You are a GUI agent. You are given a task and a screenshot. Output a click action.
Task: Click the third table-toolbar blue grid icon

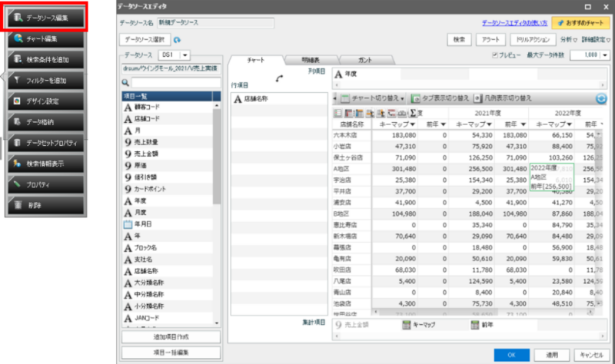click(359, 113)
